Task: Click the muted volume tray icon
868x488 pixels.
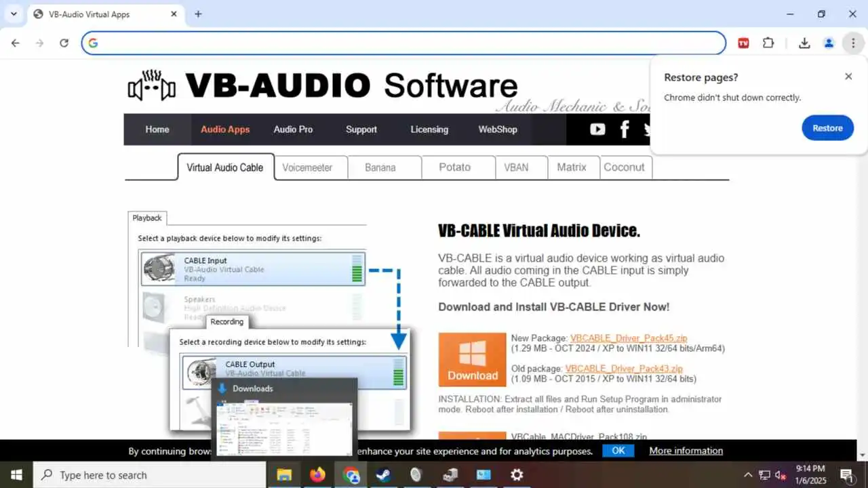Action: [781, 474]
